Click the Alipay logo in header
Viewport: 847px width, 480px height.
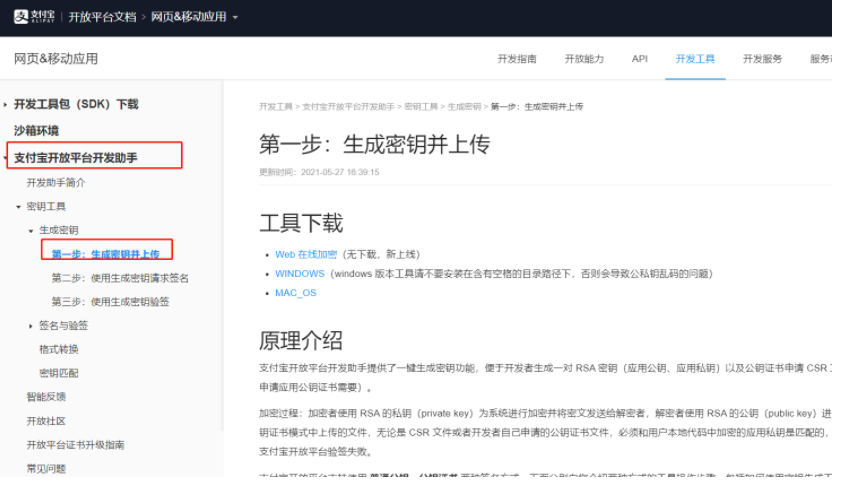[34, 17]
